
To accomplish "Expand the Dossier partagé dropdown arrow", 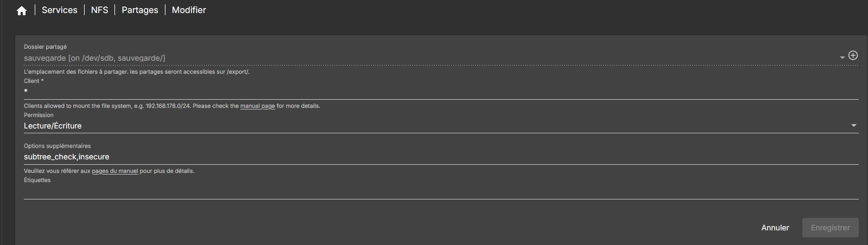I will click(x=842, y=57).
